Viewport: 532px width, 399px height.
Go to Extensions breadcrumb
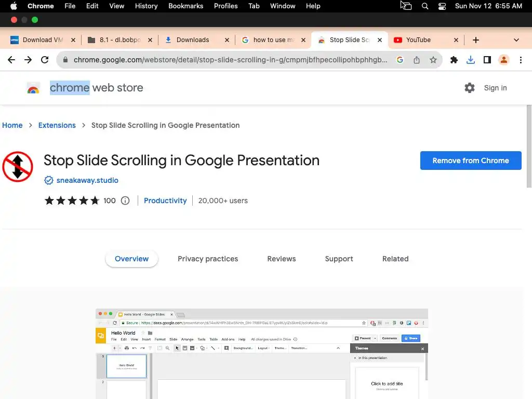[x=57, y=125]
